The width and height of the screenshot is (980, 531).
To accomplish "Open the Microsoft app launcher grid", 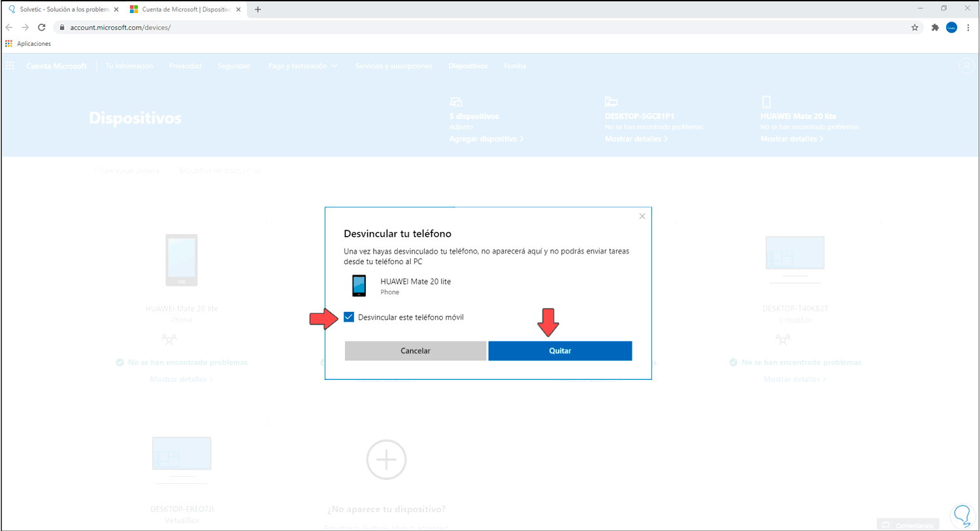I will click(x=10, y=66).
